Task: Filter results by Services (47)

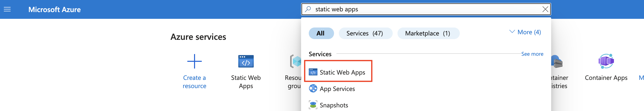Action: [x=365, y=33]
